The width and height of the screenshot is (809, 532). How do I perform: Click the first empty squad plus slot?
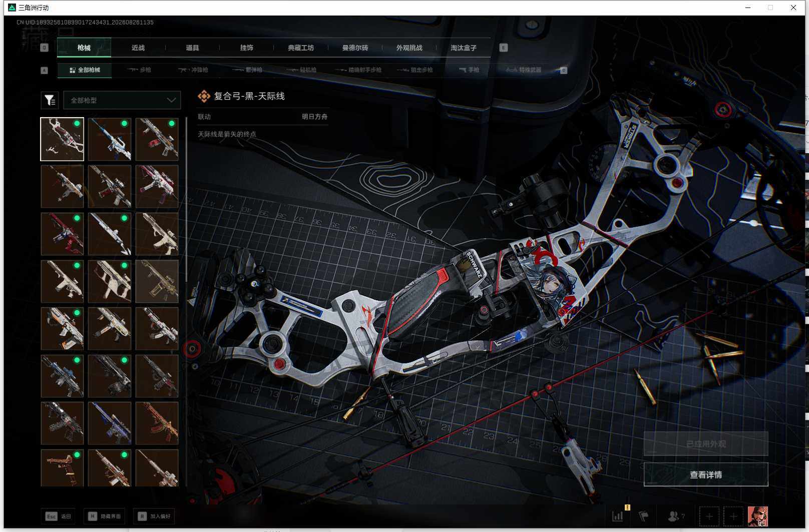709,516
